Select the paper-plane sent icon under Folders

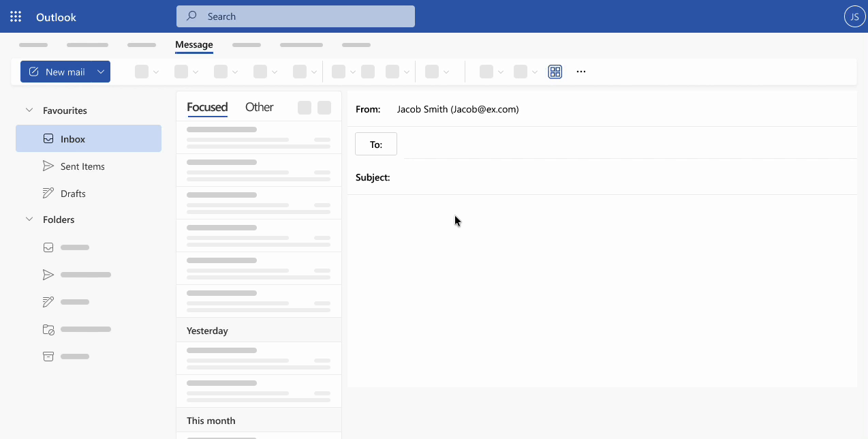(48, 275)
